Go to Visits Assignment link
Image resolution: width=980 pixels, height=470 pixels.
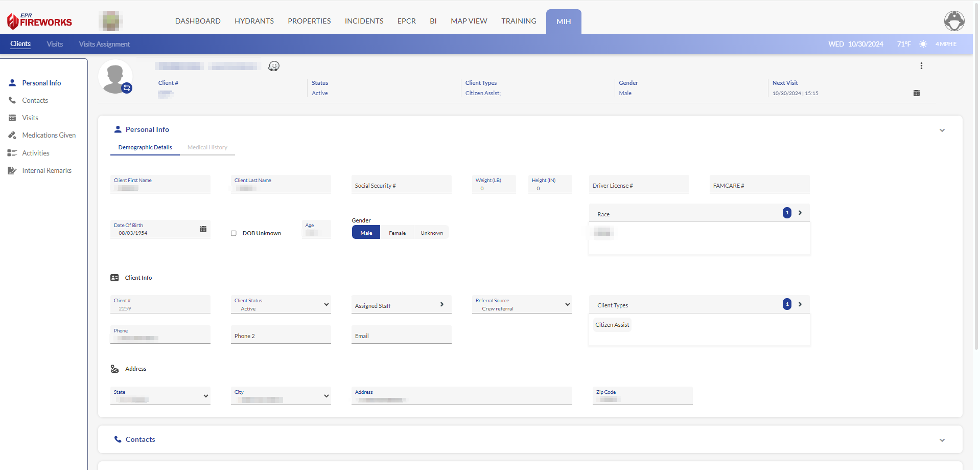104,44
